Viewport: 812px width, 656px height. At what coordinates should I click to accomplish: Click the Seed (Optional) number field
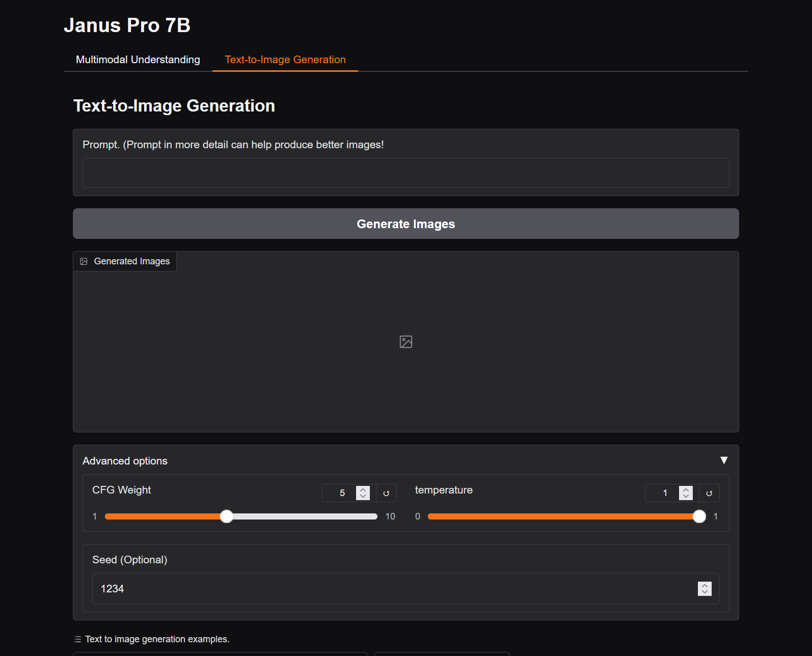[x=405, y=589]
